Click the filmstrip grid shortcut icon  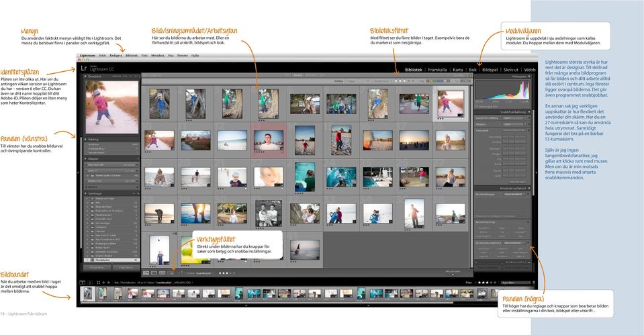coord(98,283)
